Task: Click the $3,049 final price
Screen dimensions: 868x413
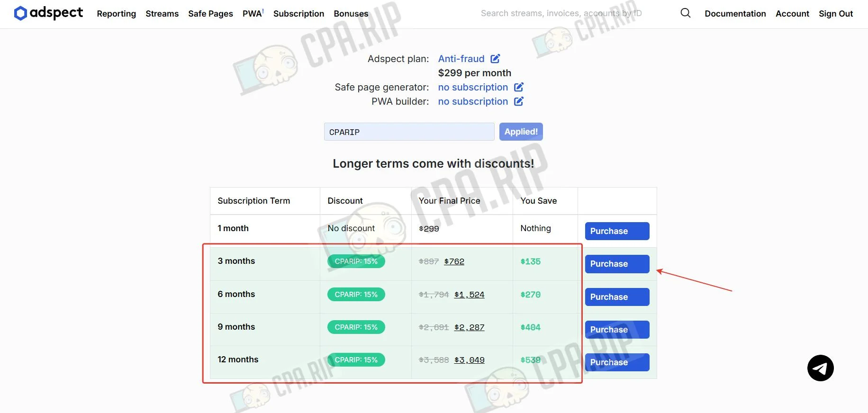Action: pyautogui.click(x=469, y=360)
